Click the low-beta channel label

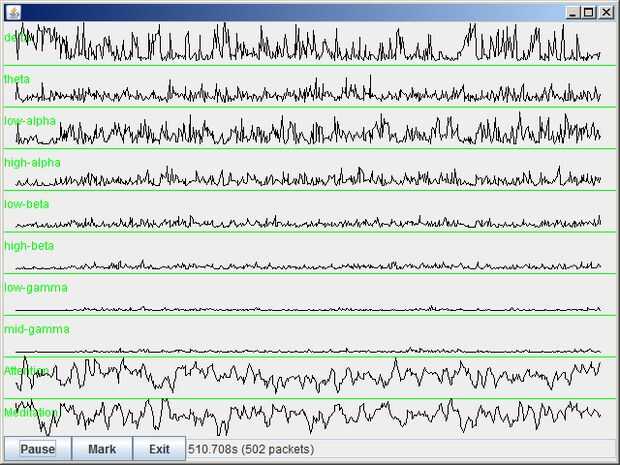(26, 204)
